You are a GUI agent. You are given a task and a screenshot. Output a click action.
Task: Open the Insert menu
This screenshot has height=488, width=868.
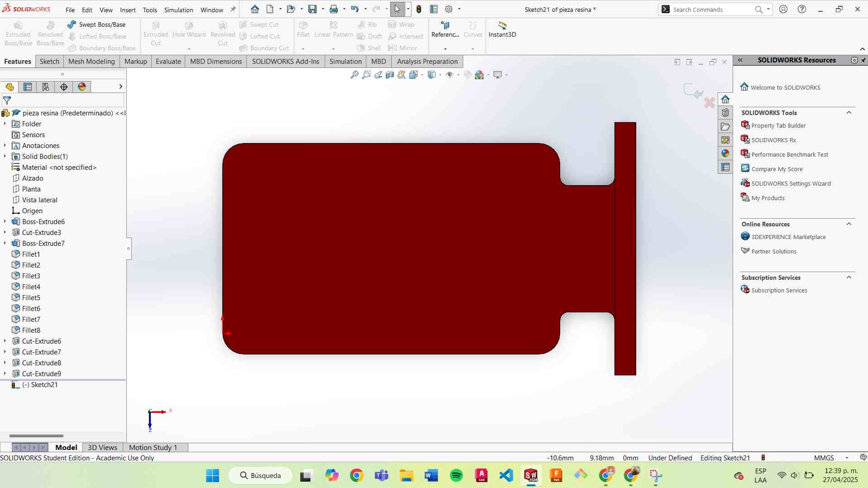coord(128,10)
